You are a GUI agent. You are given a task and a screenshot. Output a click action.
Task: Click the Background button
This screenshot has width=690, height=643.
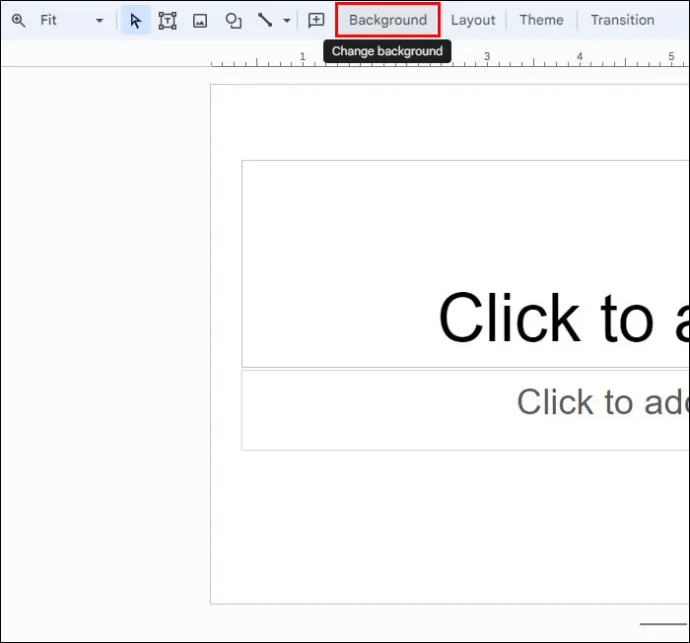[388, 20]
